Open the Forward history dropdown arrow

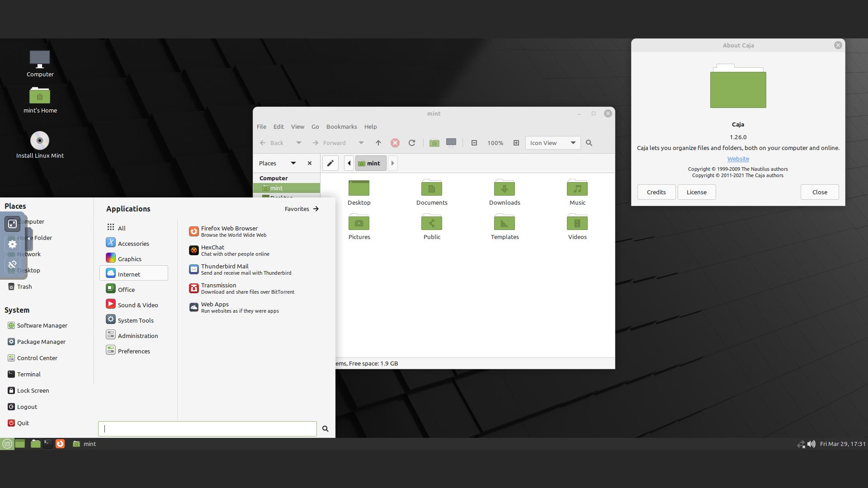click(361, 143)
